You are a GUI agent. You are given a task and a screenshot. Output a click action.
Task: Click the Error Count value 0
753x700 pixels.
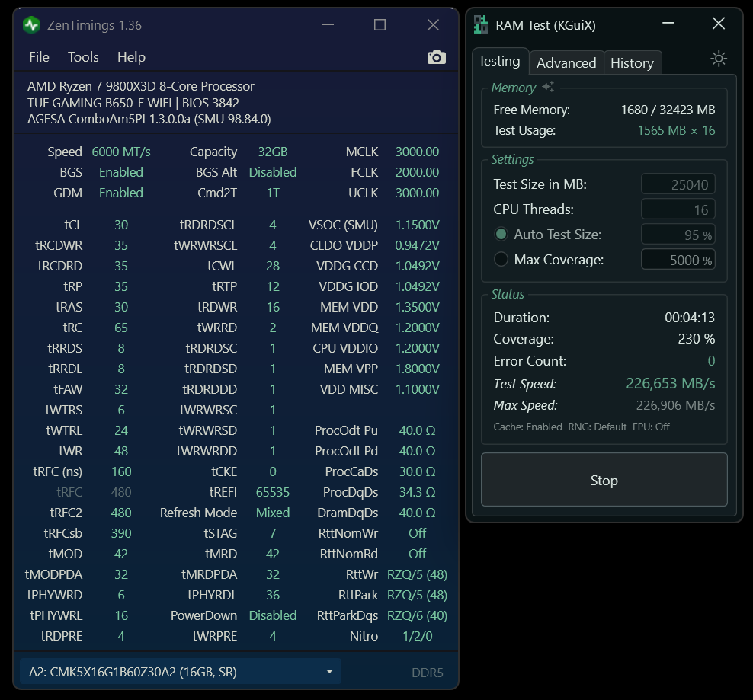point(711,361)
